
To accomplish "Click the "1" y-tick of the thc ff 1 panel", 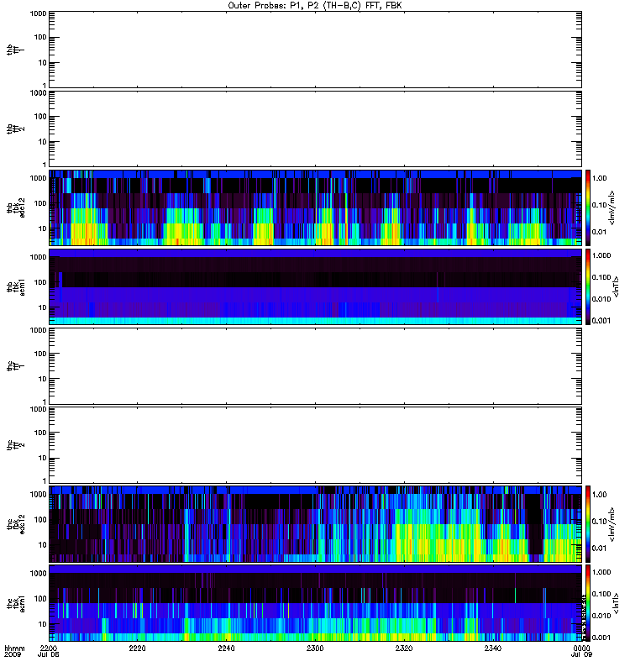I will click(45, 402).
